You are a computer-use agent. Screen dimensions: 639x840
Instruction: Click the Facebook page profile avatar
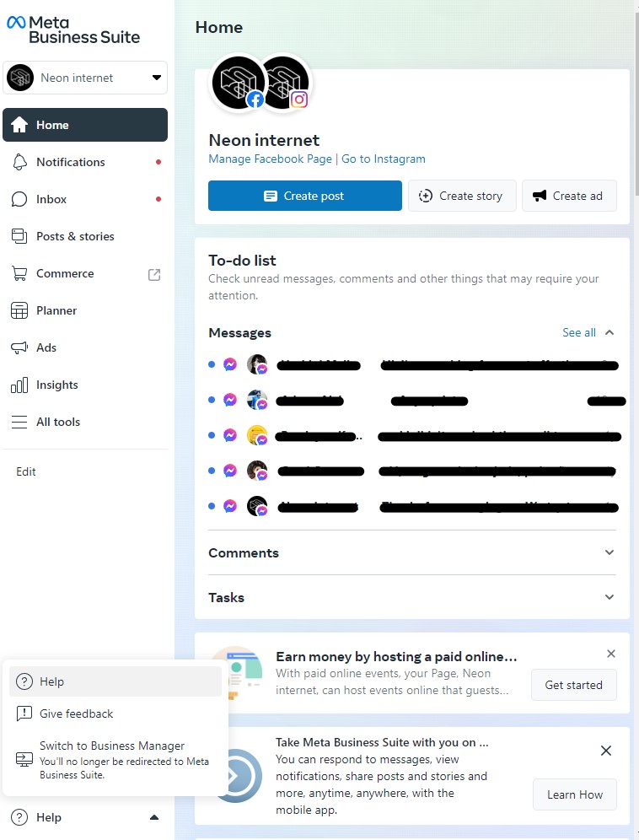239,83
